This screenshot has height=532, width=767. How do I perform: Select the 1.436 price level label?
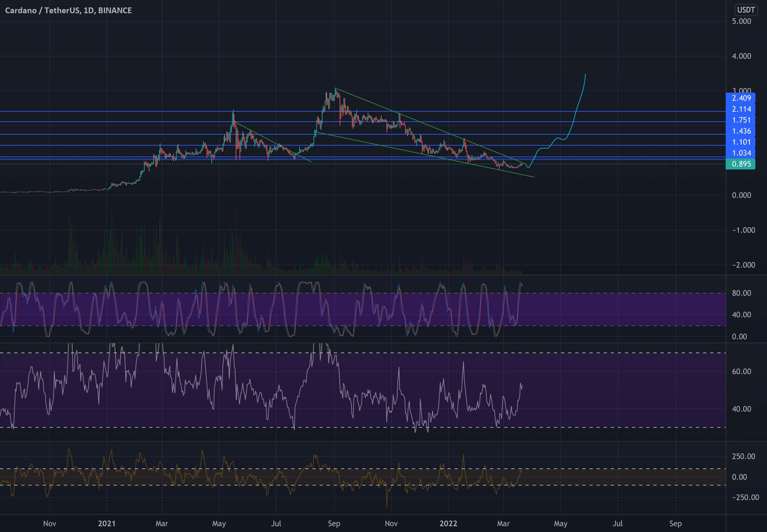[741, 131]
